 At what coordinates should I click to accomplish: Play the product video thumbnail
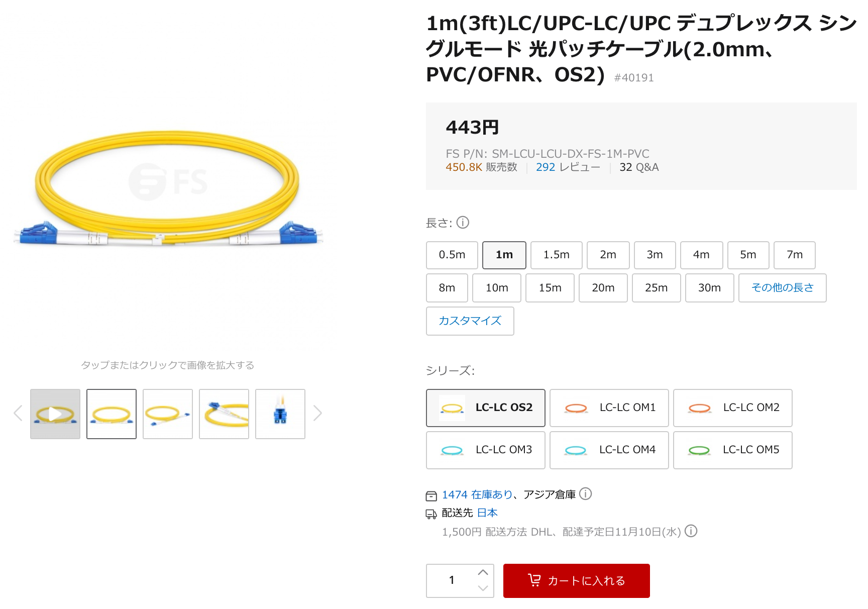click(x=55, y=414)
